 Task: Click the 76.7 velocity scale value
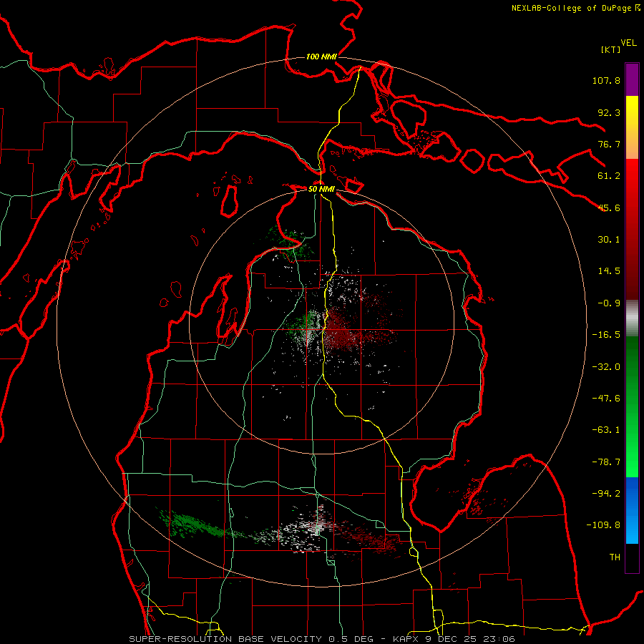coord(609,144)
